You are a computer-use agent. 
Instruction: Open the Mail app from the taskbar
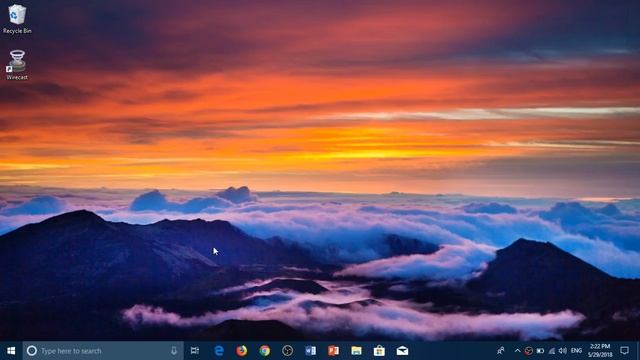coord(402,351)
